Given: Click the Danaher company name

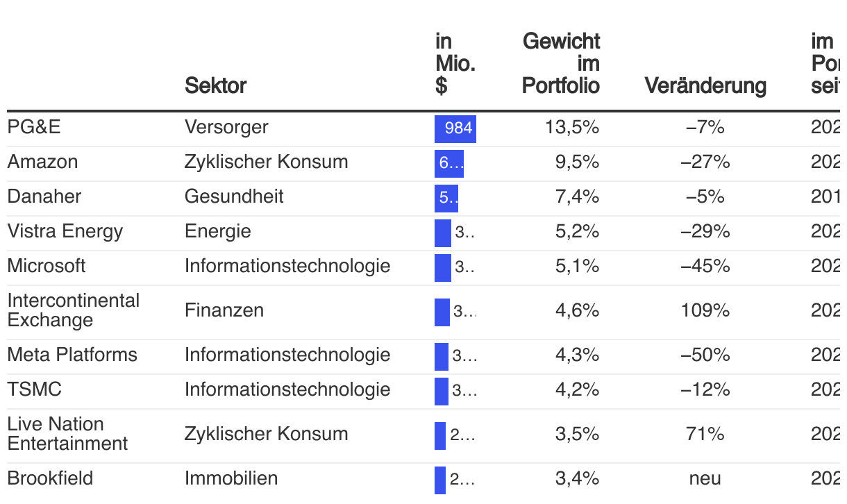Looking at the screenshot, I should 44,197.
